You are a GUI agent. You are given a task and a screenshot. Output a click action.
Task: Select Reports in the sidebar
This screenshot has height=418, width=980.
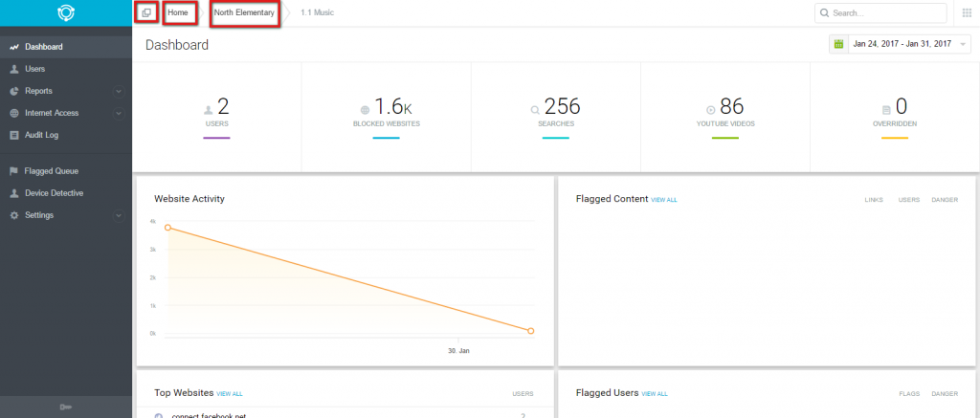pos(66,91)
